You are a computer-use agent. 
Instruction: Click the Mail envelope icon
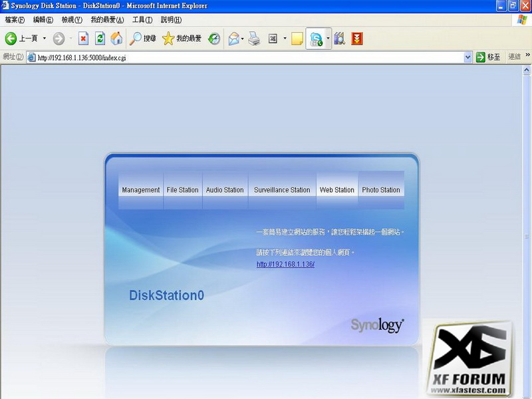[x=234, y=39]
